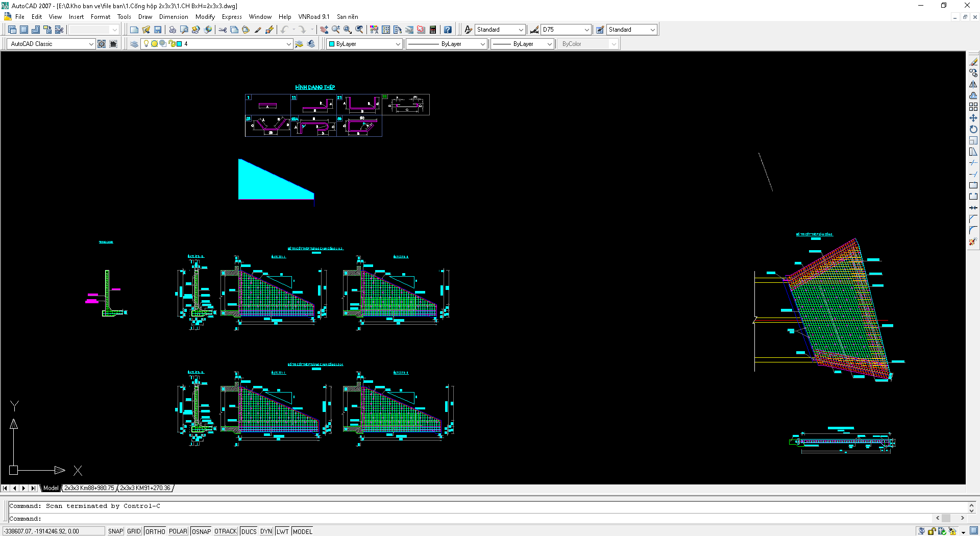Select the Offset tool
The image size is (980, 536).
point(973,95)
